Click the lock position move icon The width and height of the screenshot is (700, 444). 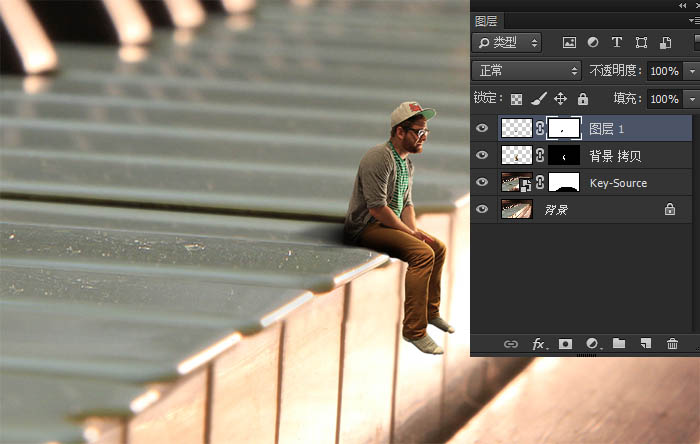[x=560, y=99]
